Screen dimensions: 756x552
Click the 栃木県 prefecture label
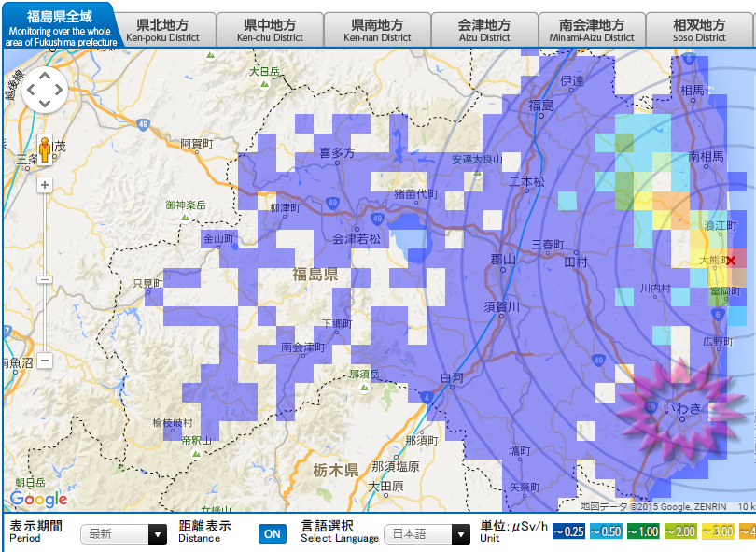[336, 470]
